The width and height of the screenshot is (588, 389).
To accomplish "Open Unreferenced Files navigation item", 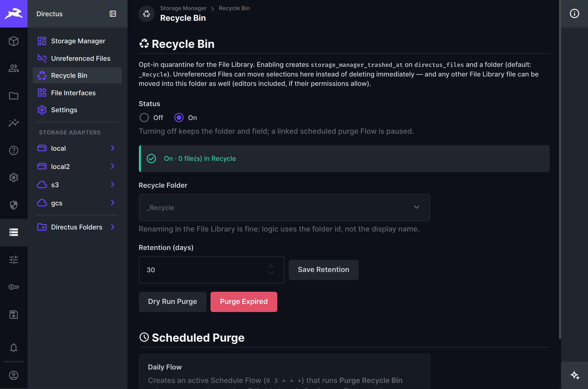I will click(77, 59).
